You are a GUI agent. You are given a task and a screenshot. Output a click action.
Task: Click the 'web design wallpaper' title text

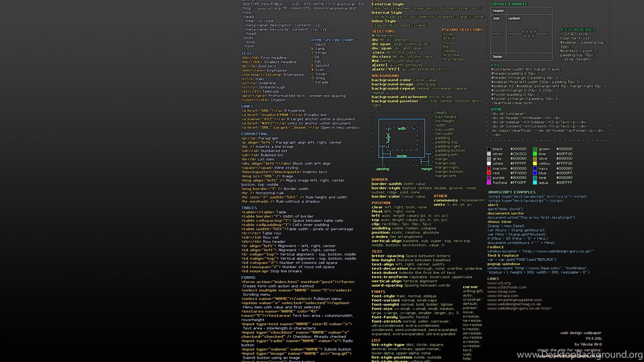coord(581,333)
